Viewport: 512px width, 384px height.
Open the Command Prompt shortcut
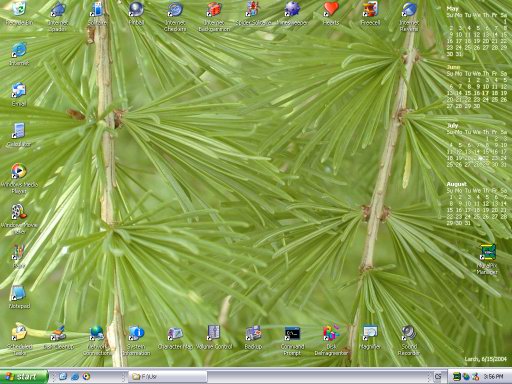pyautogui.click(x=292, y=340)
